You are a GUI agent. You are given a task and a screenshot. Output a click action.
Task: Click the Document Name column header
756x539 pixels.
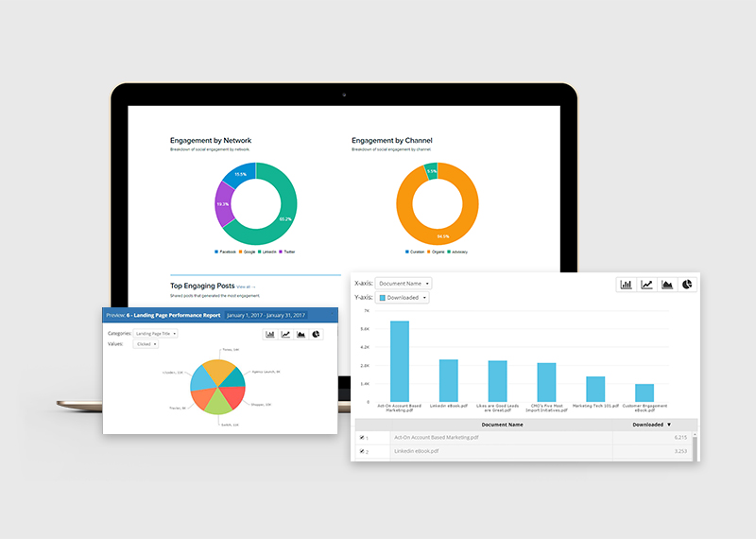click(x=502, y=425)
